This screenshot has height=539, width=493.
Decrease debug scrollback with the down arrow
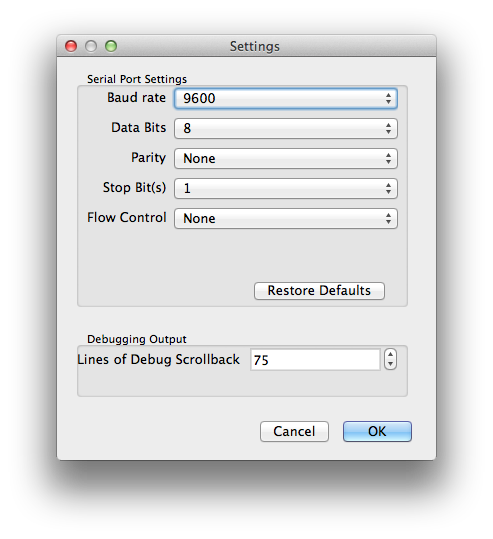[390, 364]
